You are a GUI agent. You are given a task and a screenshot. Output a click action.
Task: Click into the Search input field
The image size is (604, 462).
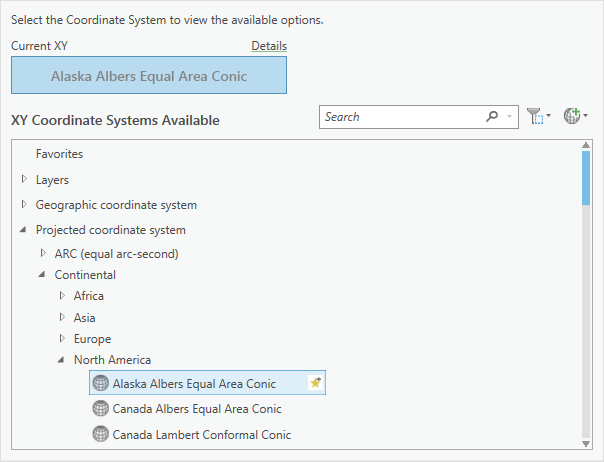tap(400, 117)
